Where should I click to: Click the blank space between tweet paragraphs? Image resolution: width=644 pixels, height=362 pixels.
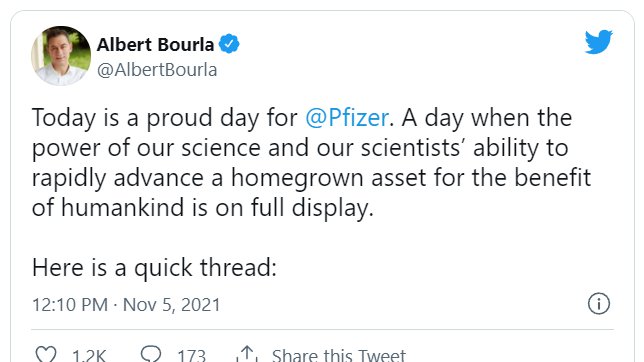tap(322, 238)
